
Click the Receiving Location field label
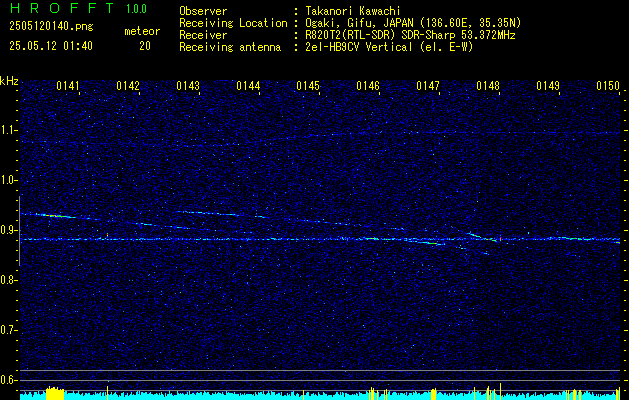tap(233, 24)
